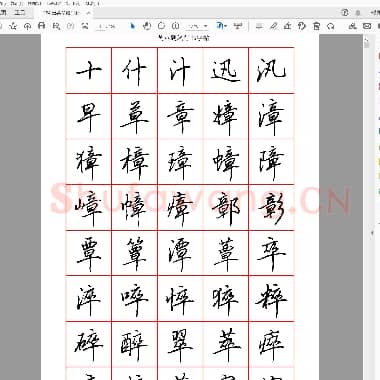Close the open document tab
This screenshot has height=380, width=380.
pyautogui.click(x=88, y=13)
